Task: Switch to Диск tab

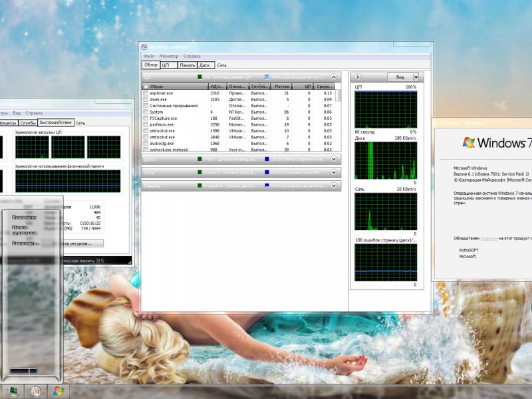Action: 205,65
